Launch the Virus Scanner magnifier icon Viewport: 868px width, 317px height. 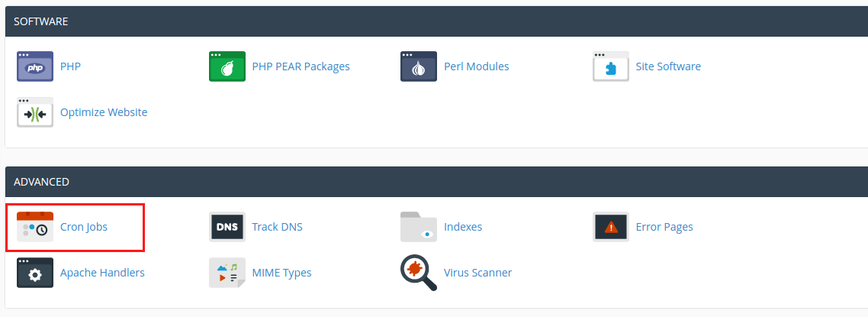point(419,273)
